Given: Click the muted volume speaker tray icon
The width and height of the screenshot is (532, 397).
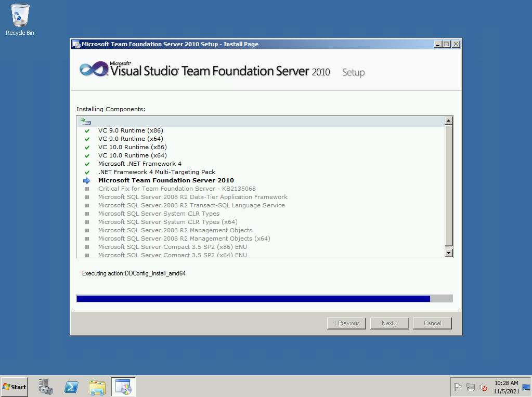Looking at the screenshot, I should (483, 387).
